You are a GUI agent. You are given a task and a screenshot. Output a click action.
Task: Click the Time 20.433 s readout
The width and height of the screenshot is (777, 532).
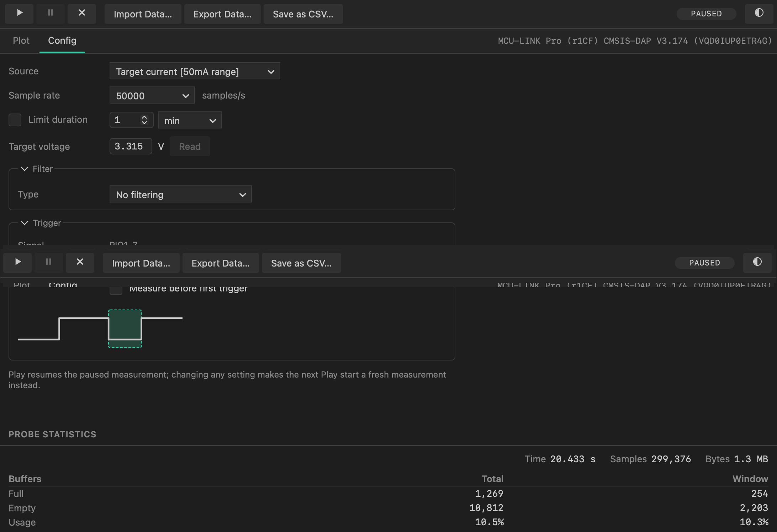click(x=560, y=459)
